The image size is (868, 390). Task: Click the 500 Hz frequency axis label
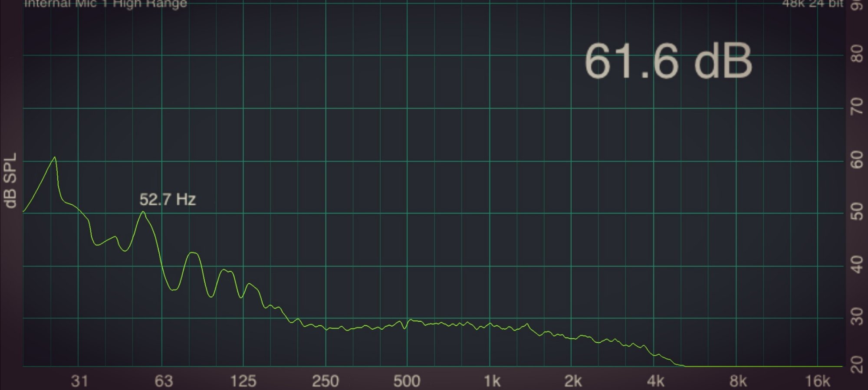pos(407,381)
